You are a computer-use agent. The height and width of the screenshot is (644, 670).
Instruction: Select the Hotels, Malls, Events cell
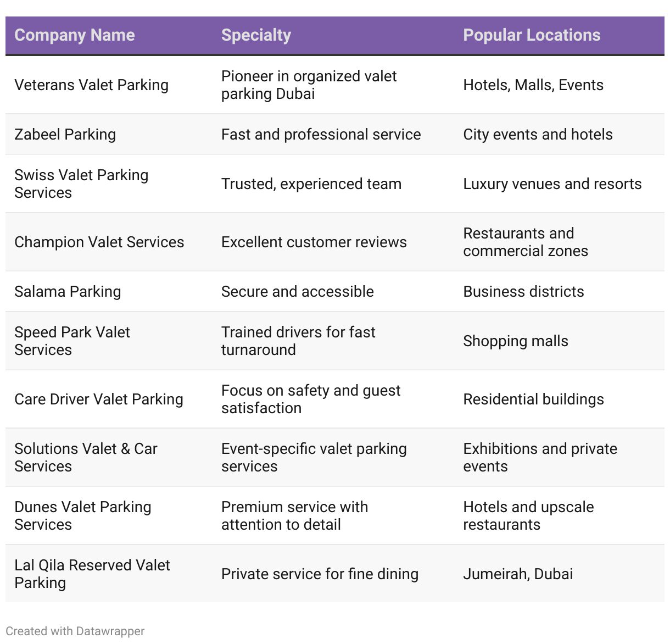pos(533,85)
